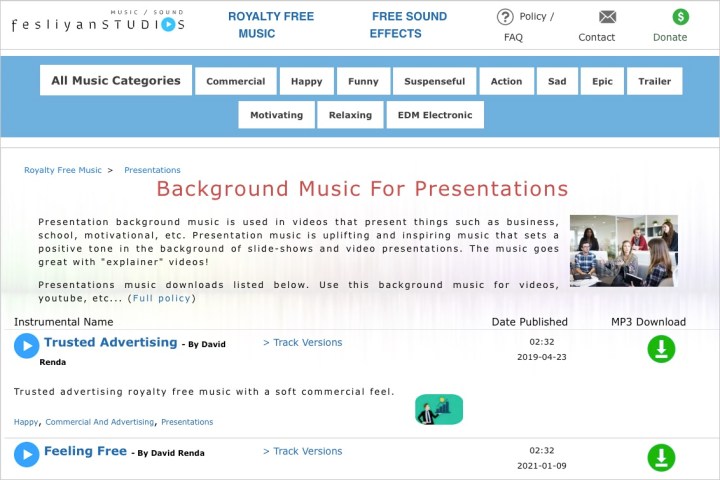Open Contact via envelope icon

pos(607,17)
